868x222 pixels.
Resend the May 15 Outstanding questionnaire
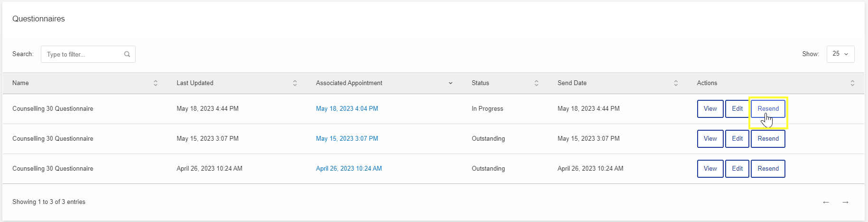click(x=768, y=139)
